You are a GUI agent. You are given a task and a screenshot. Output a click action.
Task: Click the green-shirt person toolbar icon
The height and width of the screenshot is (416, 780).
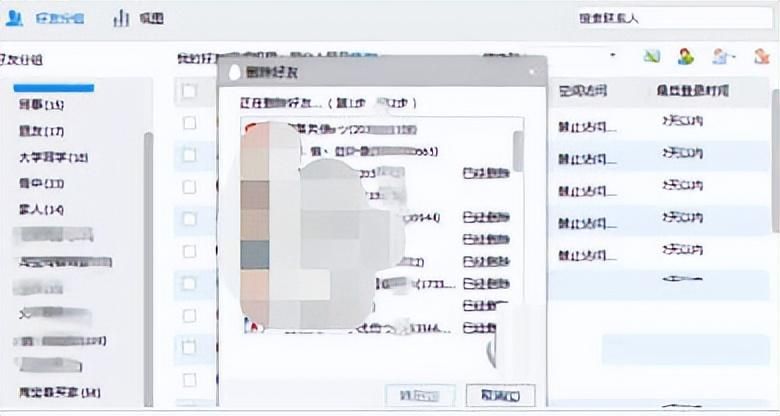click(x=686, y=56)
